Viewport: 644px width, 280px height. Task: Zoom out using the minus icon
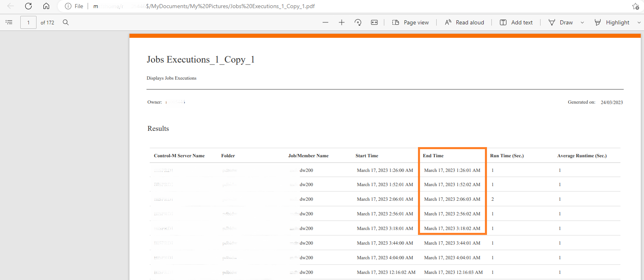[325, 22]
